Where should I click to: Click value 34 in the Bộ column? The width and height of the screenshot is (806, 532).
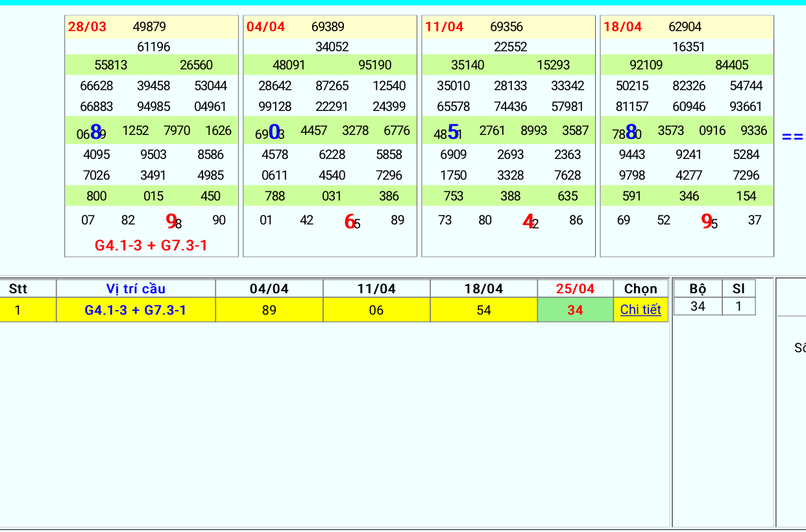(x=698, y=306)
